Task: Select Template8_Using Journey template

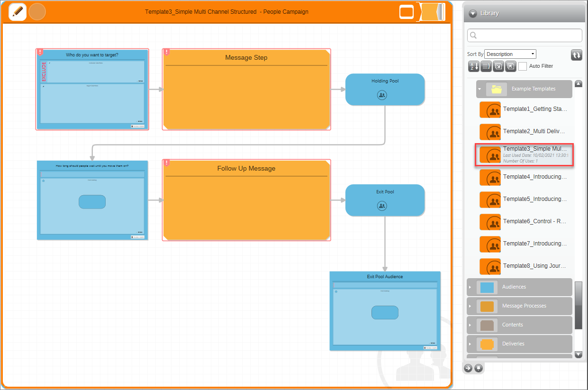Action: [x=524, y=266]
